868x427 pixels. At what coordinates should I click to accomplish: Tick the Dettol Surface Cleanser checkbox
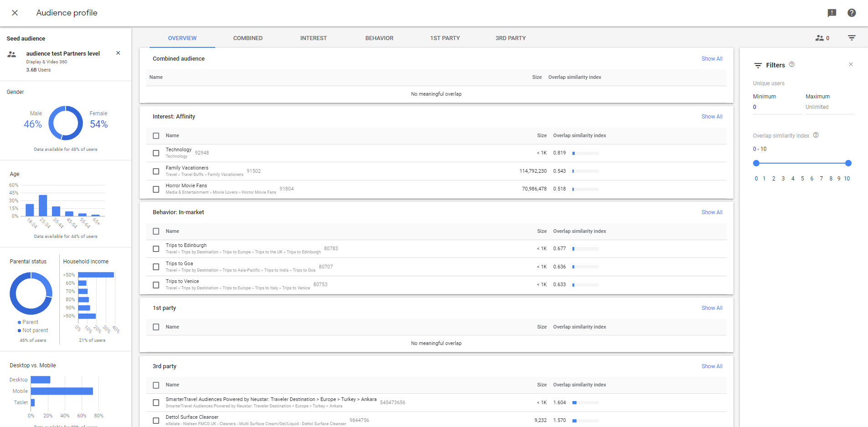pyautogui.click(x=156, y=421)
